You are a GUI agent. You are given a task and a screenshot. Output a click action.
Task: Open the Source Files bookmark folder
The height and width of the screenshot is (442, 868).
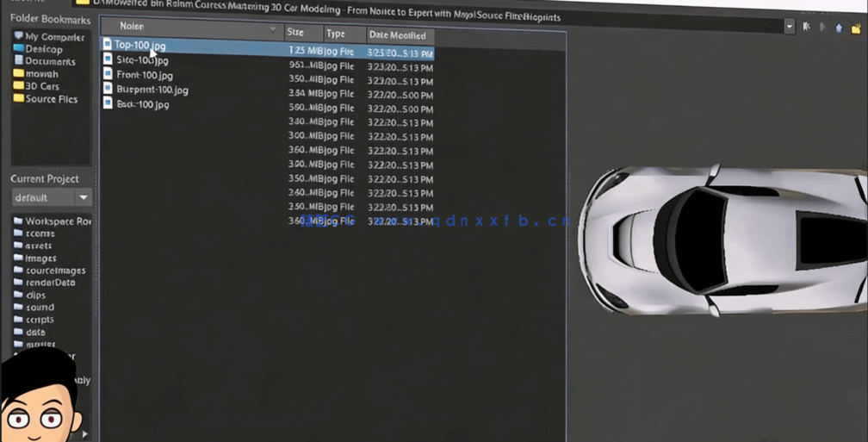[51, 99]
